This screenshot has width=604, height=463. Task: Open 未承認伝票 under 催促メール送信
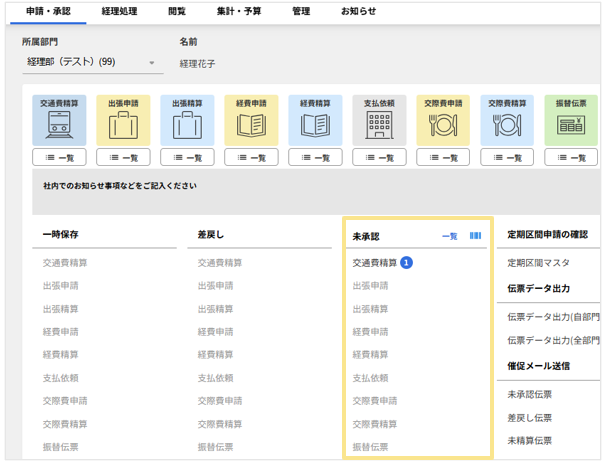[529, 395]
